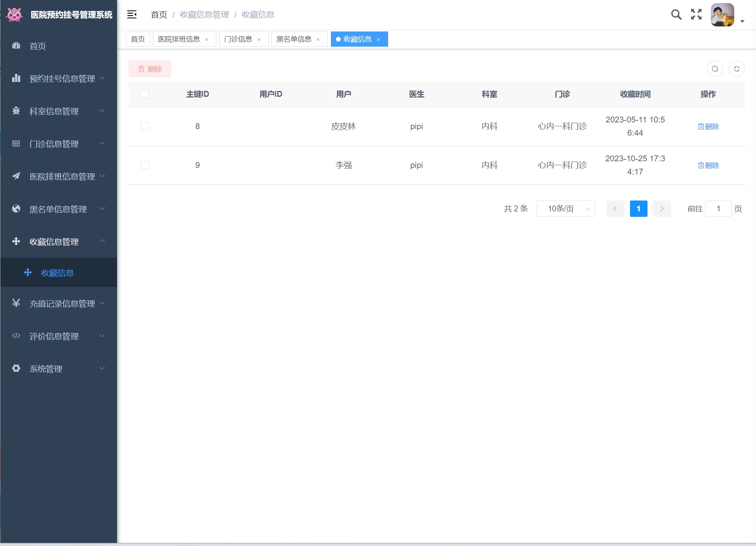Delete the favorite record of 李强
Viewport: 756px width, 546px height.
click(x=708, y=165)
